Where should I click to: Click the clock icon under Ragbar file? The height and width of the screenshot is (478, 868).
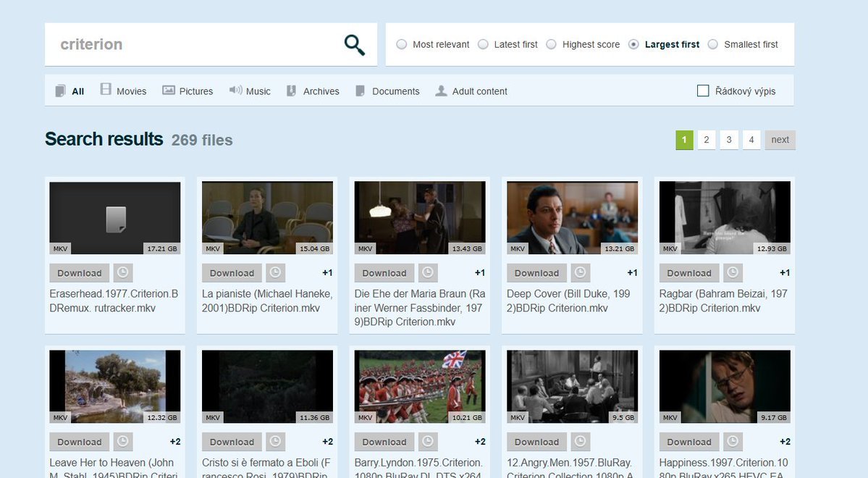(x=733, y=273)
